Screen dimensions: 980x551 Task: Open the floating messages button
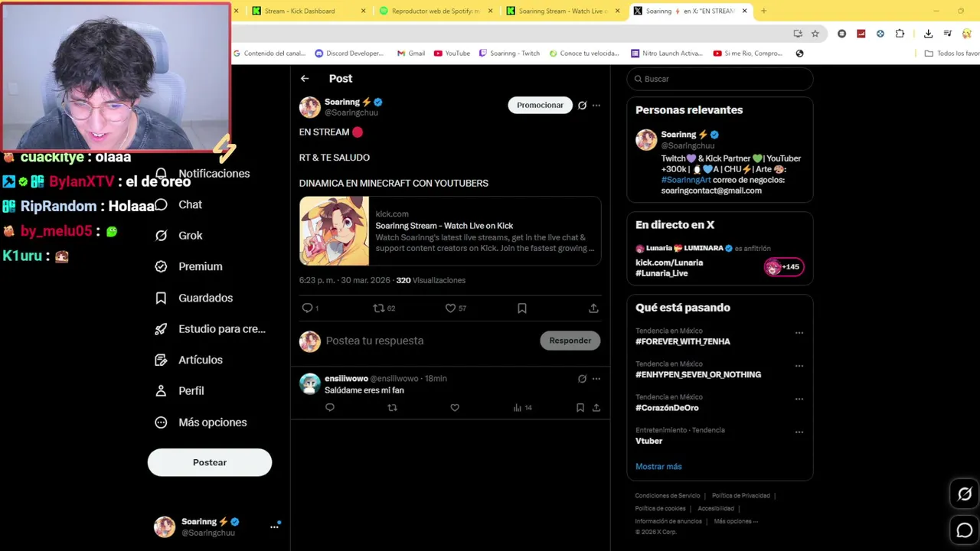(x=965, y=530)
